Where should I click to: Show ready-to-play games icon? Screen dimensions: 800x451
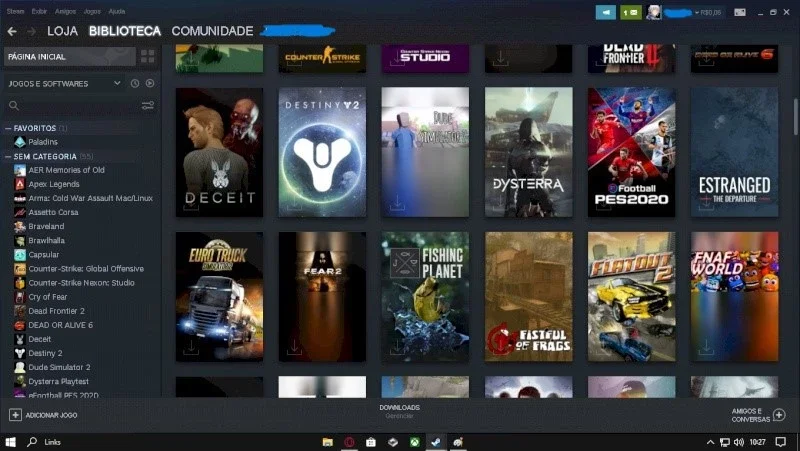(150, 83)
